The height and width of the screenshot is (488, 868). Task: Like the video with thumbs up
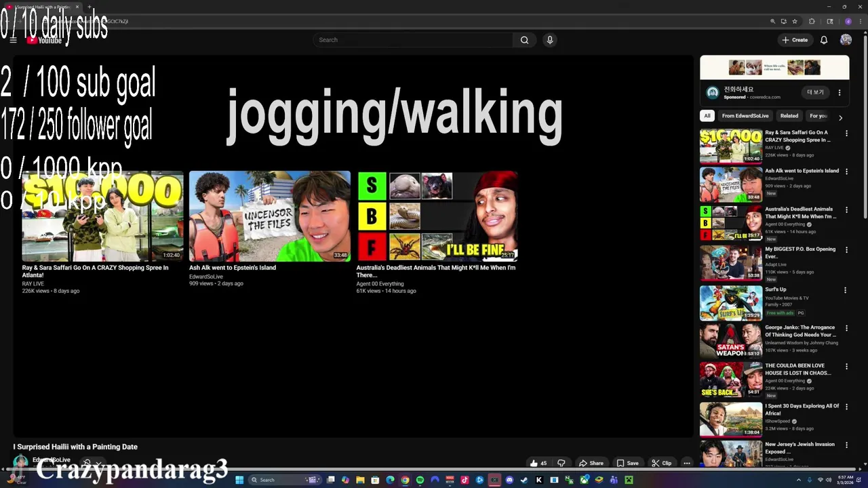pos(539,463)
